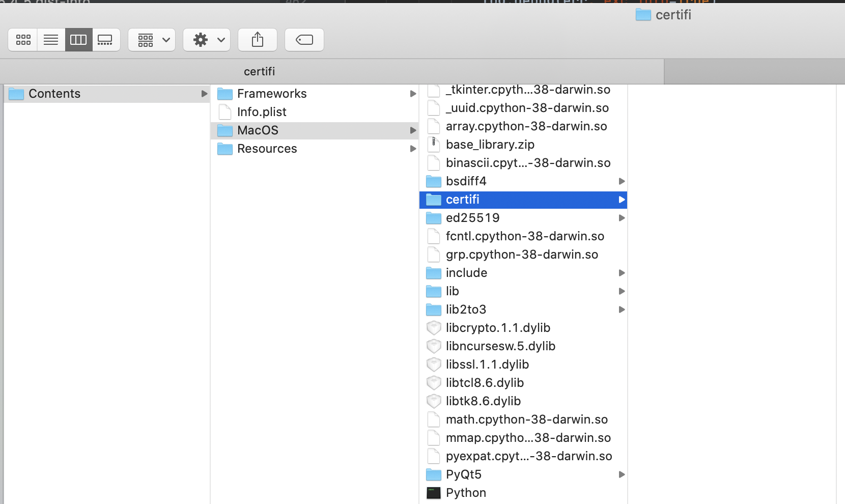The height and width of the screenshot is (504, 845).
Task: Switch to list view in the toolbar
Action: (50, 40)
